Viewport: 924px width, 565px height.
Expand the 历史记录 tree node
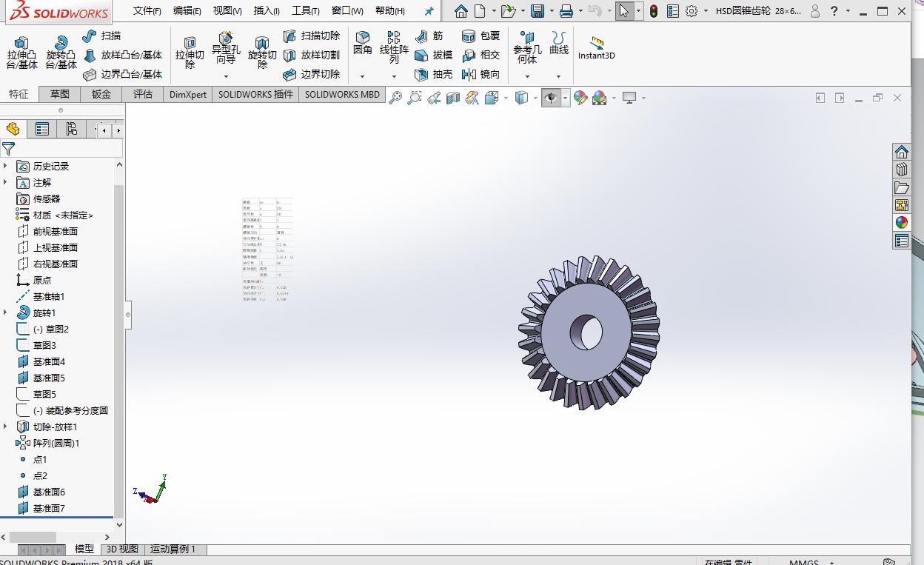(6, 166)
